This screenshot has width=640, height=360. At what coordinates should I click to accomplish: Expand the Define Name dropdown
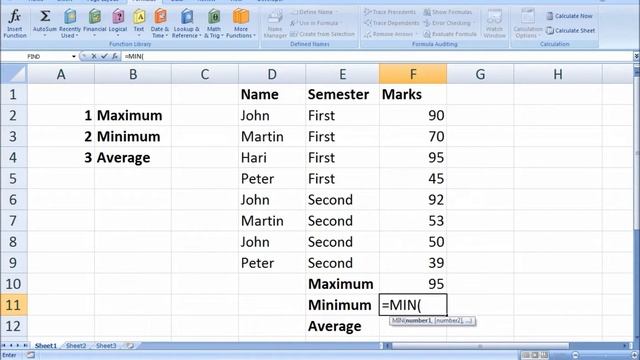click(337, 12)
